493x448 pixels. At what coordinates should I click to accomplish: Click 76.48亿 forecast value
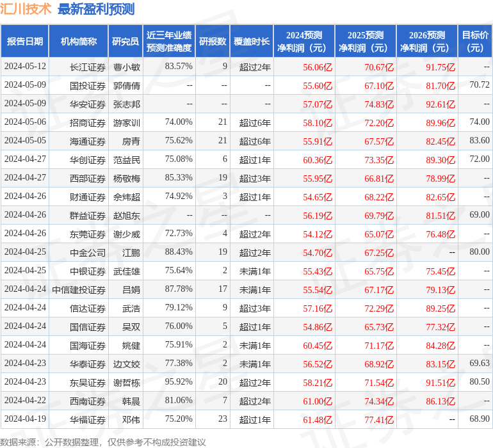coord(440,234)
